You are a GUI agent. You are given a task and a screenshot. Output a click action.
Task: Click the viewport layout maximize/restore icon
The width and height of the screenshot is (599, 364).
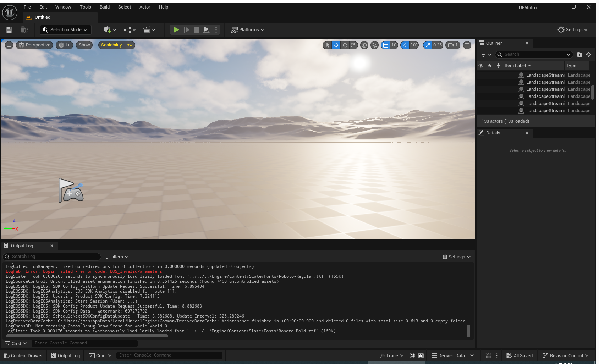pyautogui.click(x=467, y=45)
